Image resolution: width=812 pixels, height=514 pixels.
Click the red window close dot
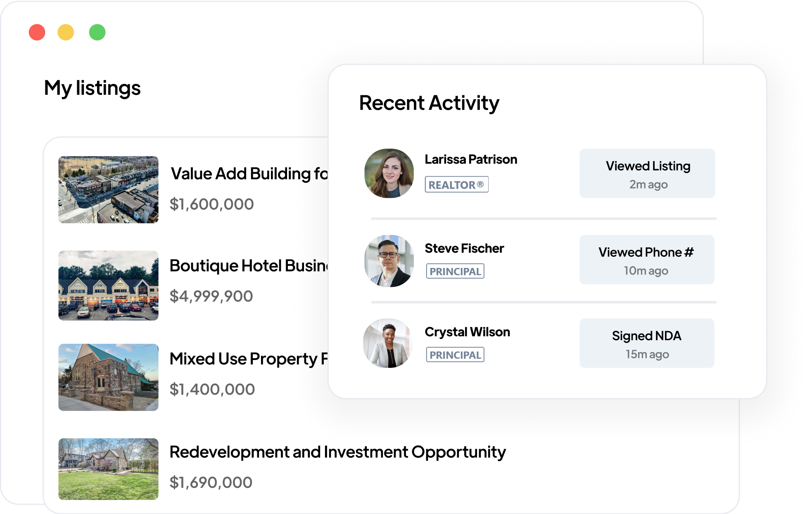(37, 32)
